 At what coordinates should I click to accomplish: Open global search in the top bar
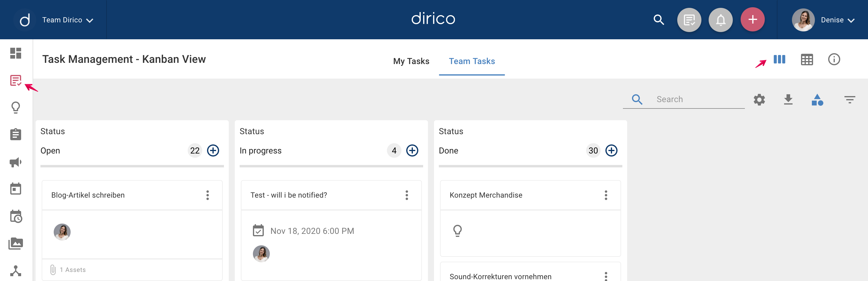tap(659, 20)
